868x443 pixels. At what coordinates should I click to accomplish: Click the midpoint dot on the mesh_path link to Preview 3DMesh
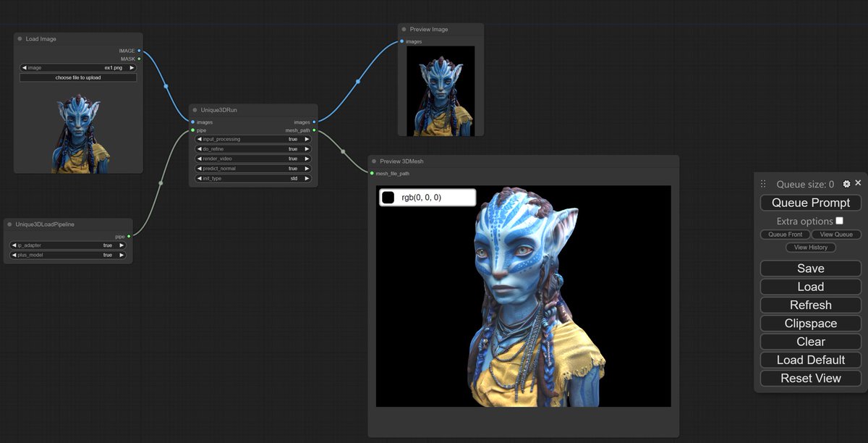click(343, 151)
